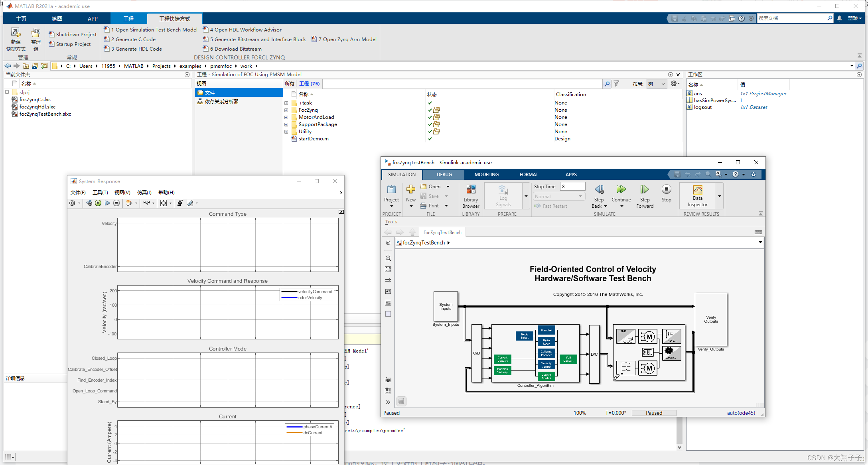
Task: Toggle the filter in the project files panel
Action: pos(616,84)
